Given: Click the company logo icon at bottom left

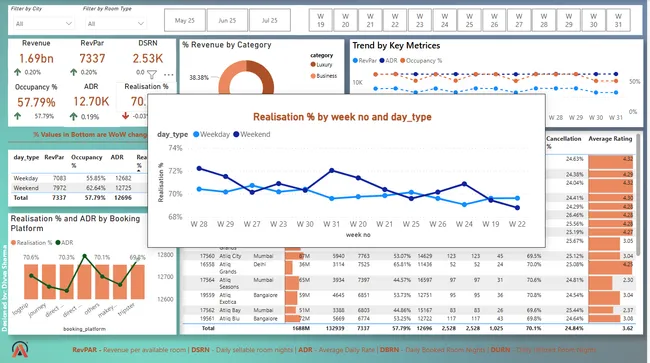Looking at the screenshot, I should click(20, 349).
